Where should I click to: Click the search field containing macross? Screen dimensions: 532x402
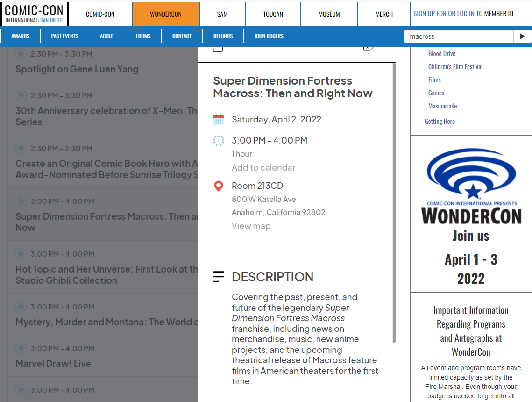point(459,36)
